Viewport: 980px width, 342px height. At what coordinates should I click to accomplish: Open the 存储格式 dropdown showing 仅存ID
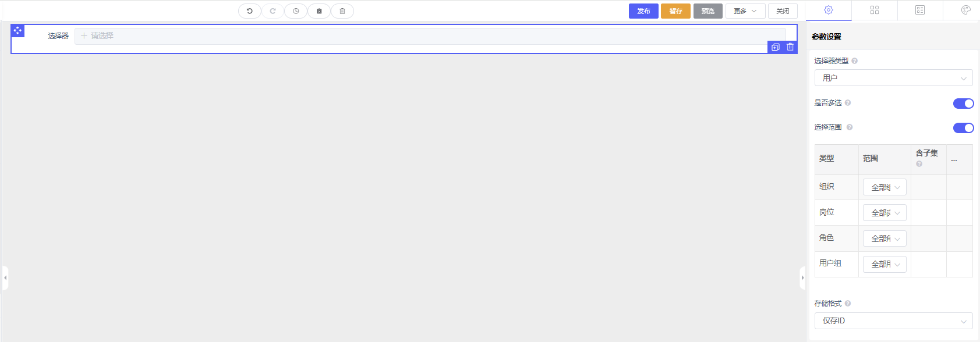pyautogui.click(x=893, y=321)
